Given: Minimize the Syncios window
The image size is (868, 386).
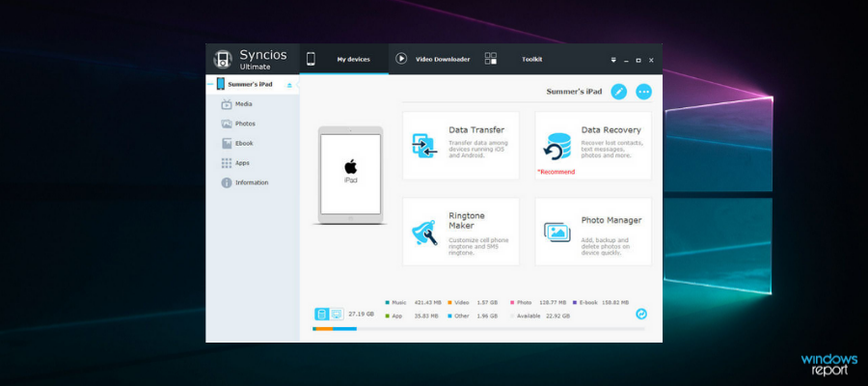Looking at the screenshot, I should pos(626,61).
